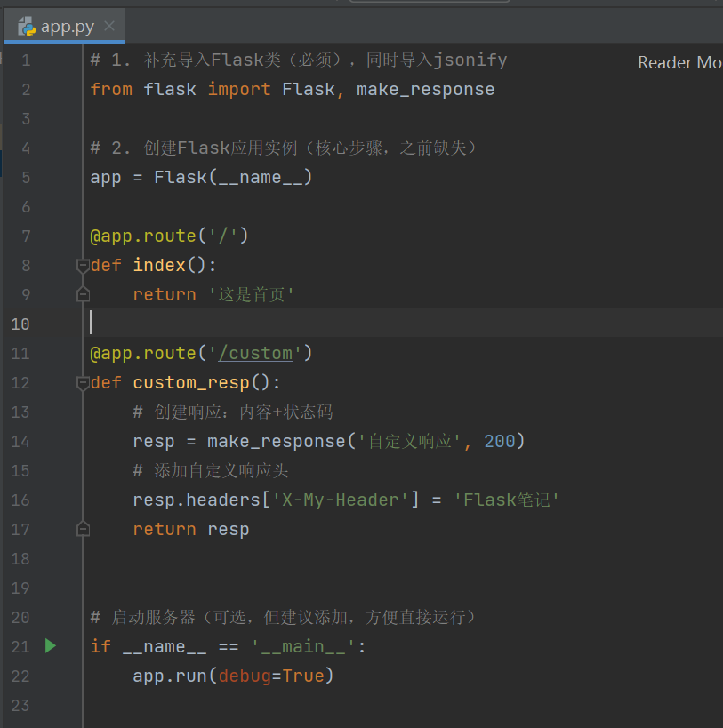
Task: Click line number 14 in gutter
Action: (20, 442)
